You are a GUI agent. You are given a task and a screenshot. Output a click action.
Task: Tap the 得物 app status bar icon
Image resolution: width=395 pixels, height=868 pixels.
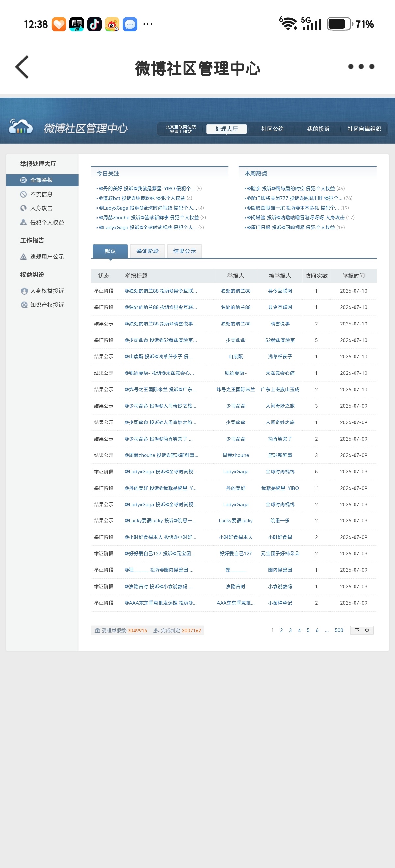pos(77,24)
